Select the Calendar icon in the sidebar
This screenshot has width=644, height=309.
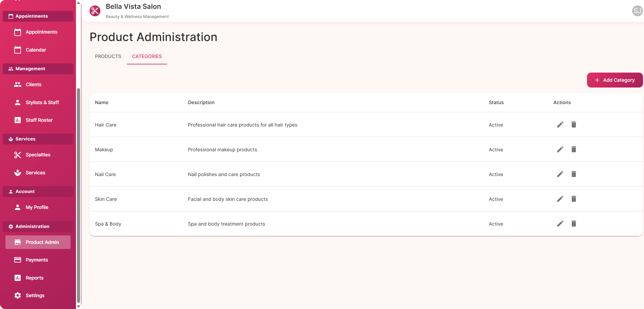pyautogui.click(x=18, y=50)
